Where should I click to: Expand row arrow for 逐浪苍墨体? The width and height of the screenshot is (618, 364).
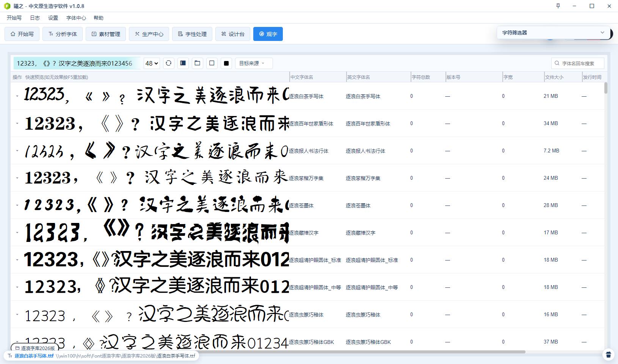17,206
